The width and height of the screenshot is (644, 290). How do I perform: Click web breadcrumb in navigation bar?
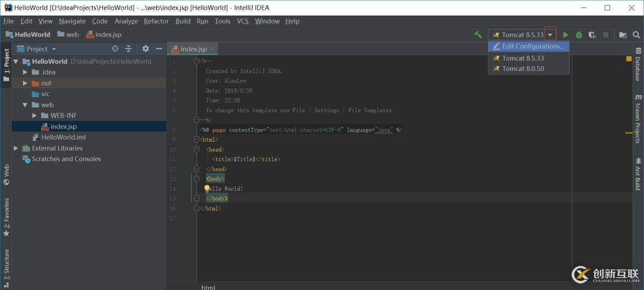click(68, 34)
